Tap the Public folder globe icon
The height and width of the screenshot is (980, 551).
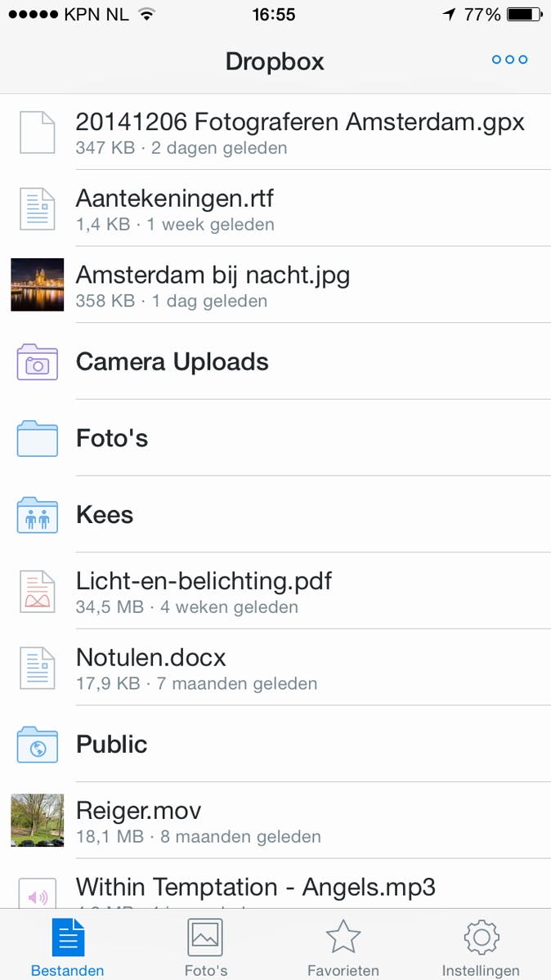coord(37,745)
